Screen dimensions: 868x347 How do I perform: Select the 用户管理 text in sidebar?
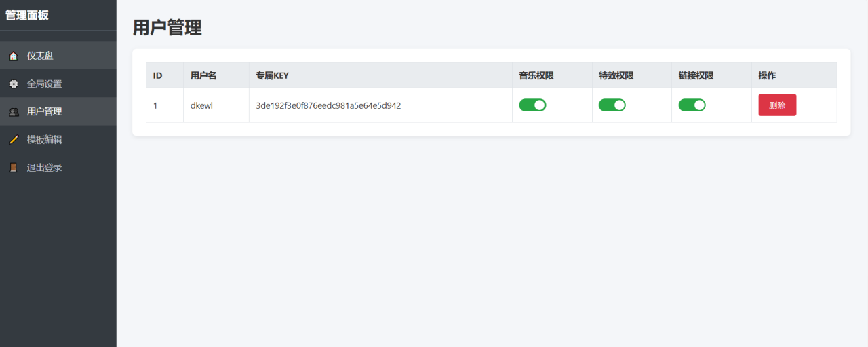coord(44,112)
